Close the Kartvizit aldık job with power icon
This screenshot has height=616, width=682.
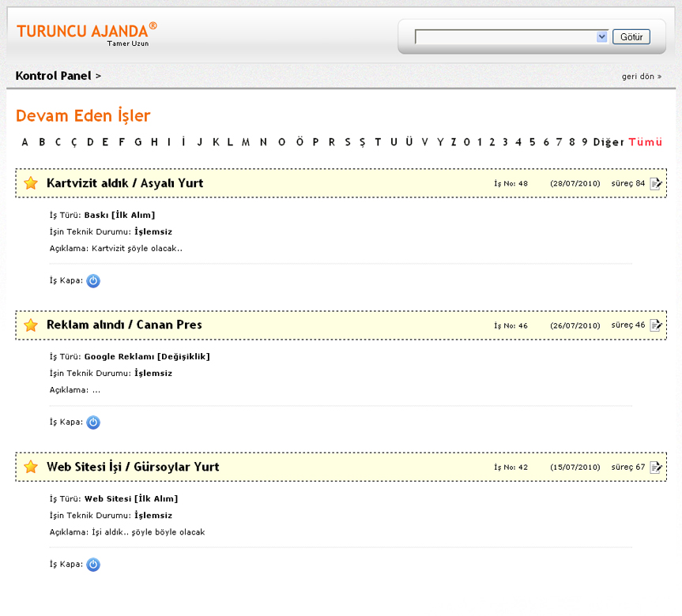(x=93, y=280)
